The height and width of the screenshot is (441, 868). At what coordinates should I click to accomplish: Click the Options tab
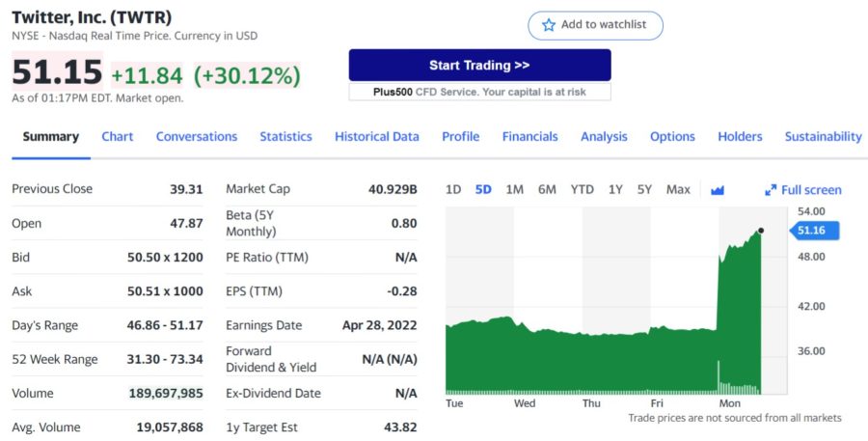pyautogui.click(x=672, y=137)
